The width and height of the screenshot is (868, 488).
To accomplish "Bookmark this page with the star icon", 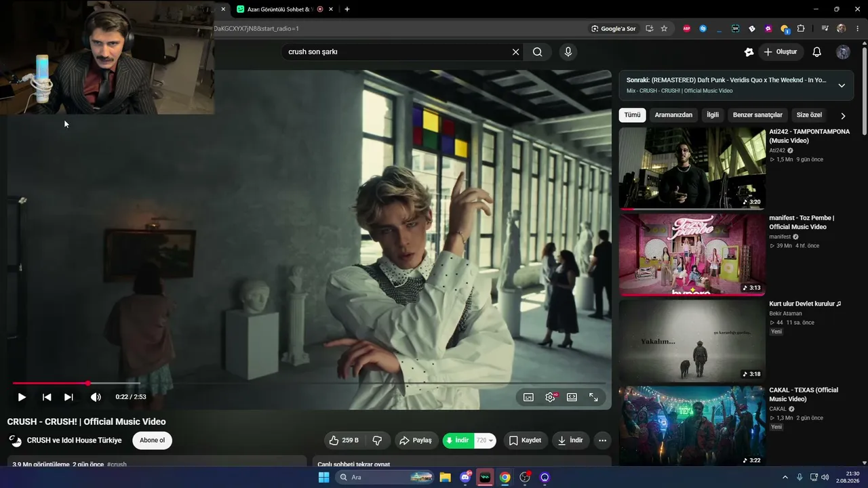I will [x=664, y=28].
